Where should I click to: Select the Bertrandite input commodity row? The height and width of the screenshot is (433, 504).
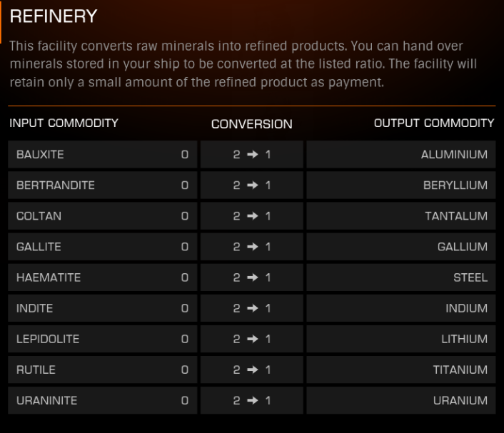(103, 185)
